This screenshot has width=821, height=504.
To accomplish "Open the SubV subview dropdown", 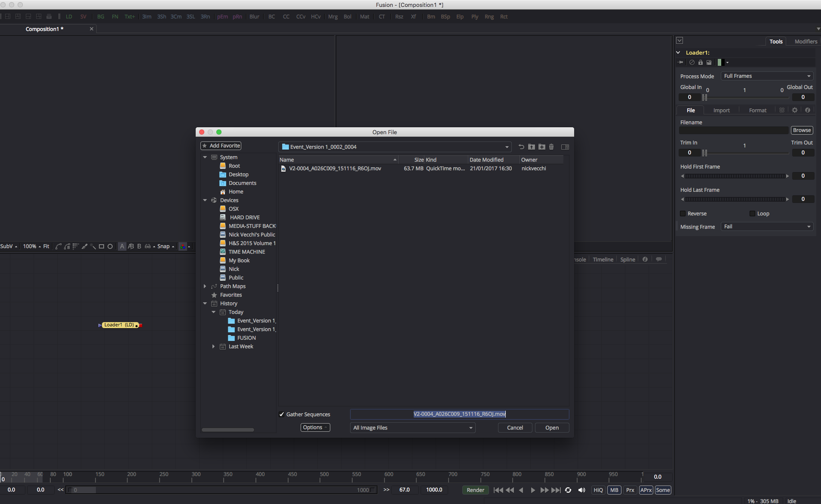I will click(9, 246).
